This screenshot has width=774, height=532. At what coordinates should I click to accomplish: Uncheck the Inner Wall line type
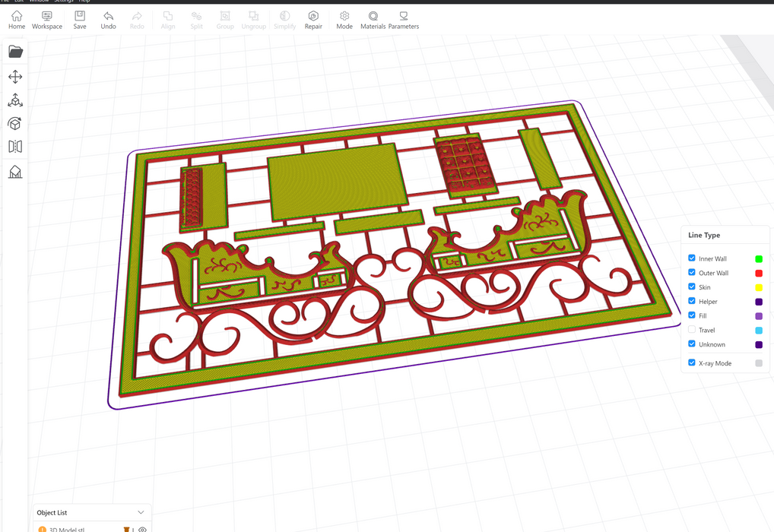click(x=692, y=258)
